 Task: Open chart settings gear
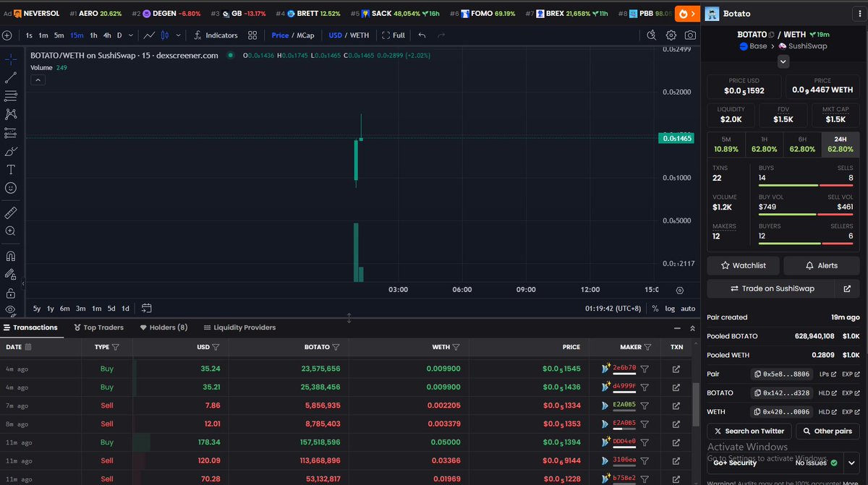[671, 35]
